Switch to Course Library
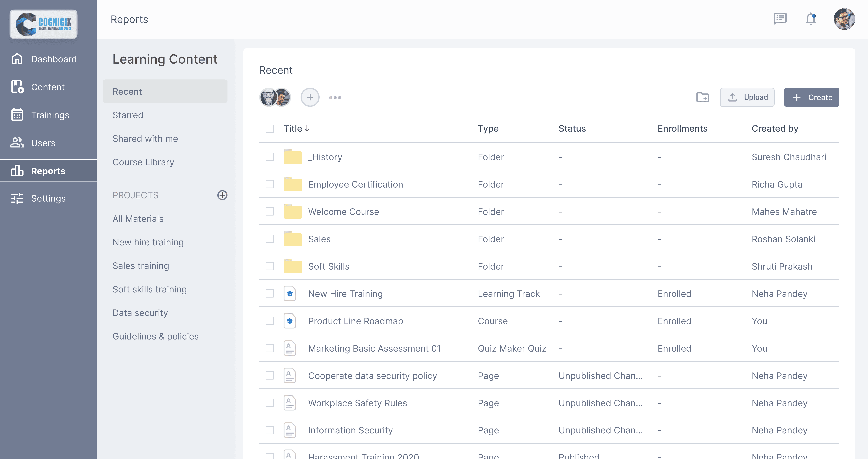The width and height of the screenshot is (868, 459). 143,162
